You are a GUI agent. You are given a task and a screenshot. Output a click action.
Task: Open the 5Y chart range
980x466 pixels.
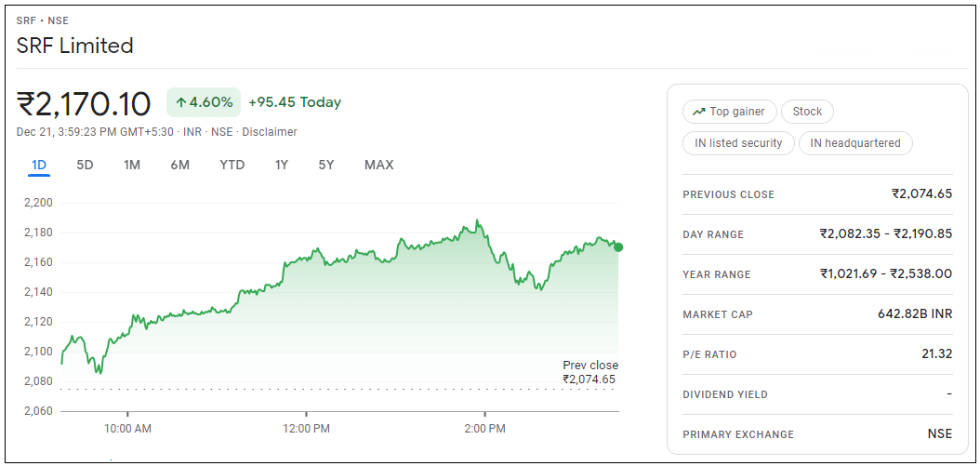pos(325,166)
